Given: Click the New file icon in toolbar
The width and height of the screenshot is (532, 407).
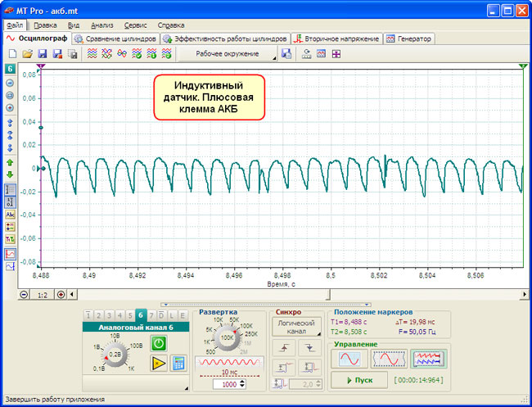Looking at the screenshot, I should coord(11,54).
